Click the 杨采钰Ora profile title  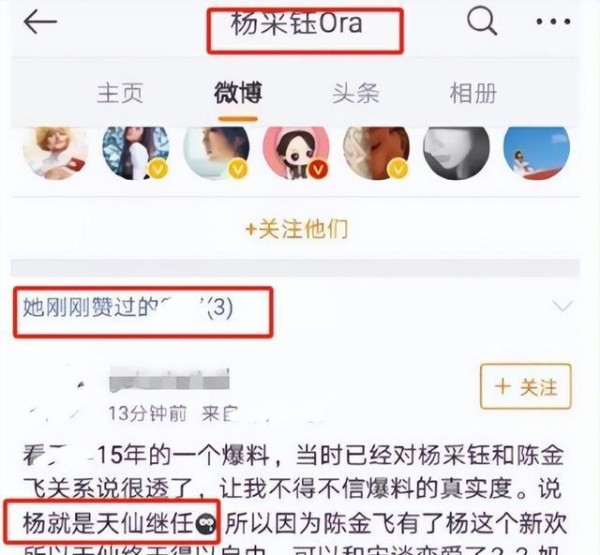[x=297, y=24]
